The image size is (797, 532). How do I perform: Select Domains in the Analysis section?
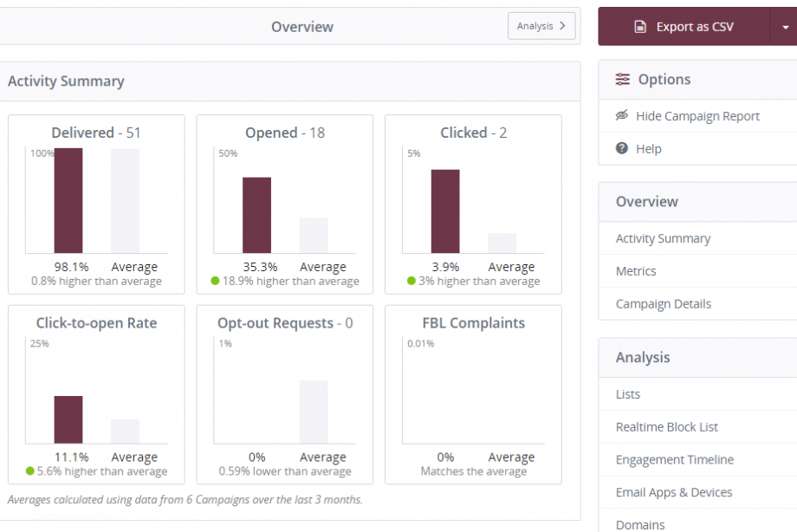pos(640,523)
